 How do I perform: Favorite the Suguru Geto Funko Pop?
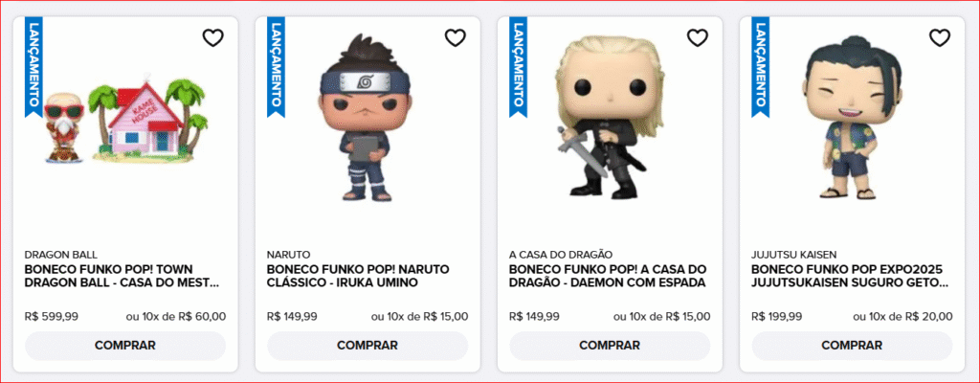tap(940, 38)
